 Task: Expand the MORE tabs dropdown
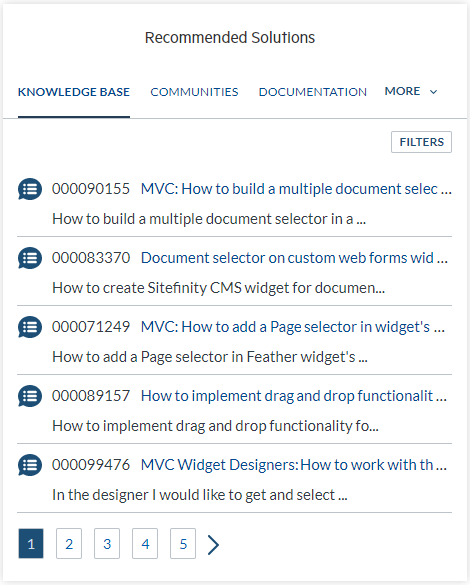click(x=411, y=91)
